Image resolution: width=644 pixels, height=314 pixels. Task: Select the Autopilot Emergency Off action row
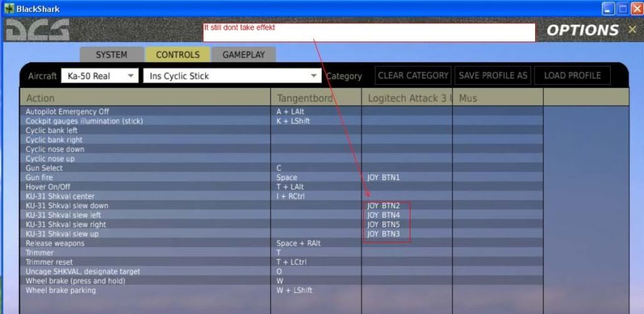(x=67, y=111)
